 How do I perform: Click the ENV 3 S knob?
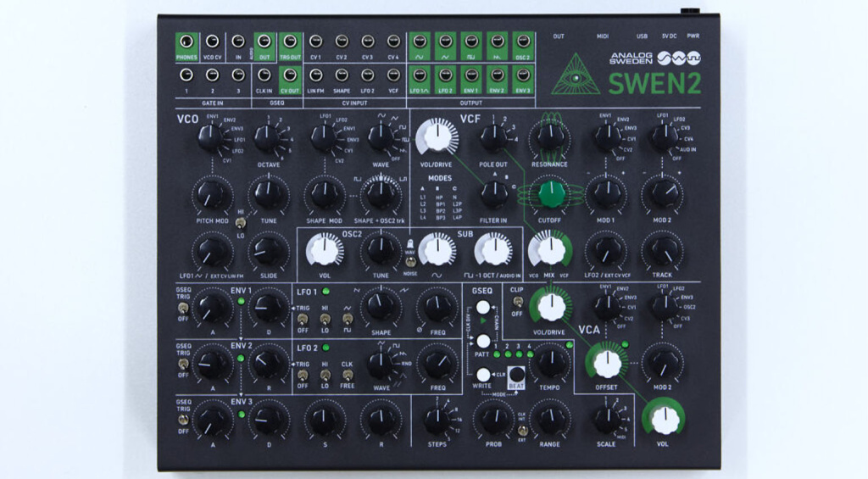tap(325, 421)
